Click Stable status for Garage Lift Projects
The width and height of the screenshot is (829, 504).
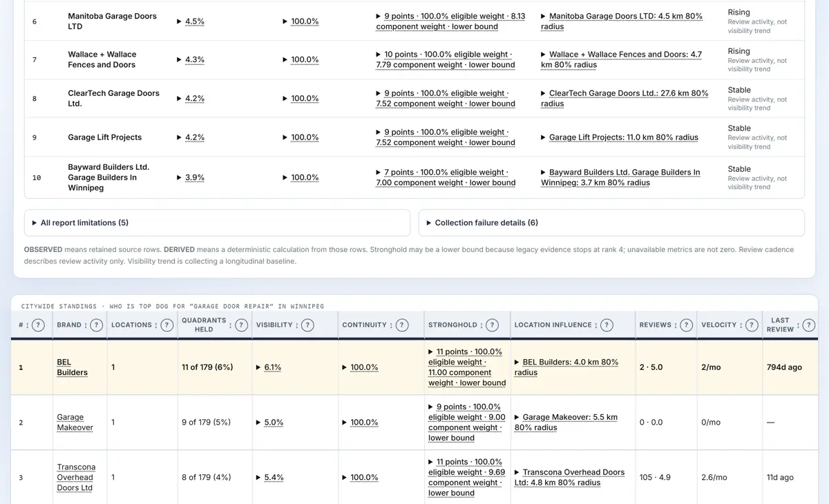coord(739,128)
